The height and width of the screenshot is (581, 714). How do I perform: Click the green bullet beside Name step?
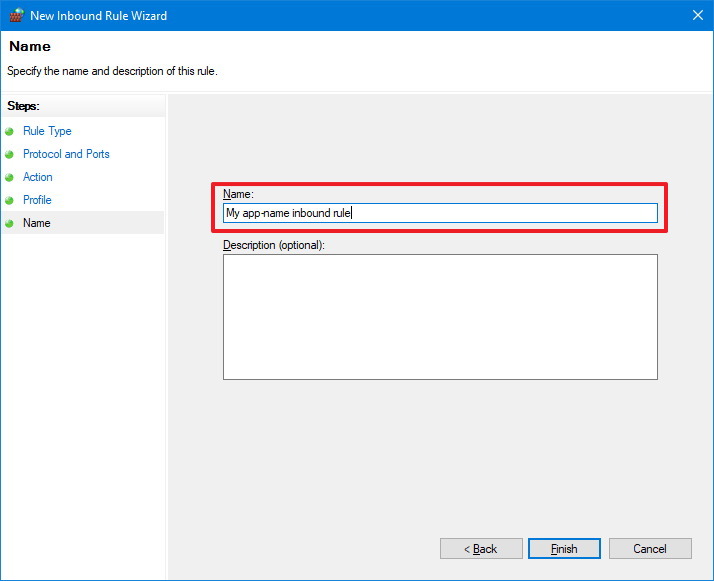coord(10,224)
